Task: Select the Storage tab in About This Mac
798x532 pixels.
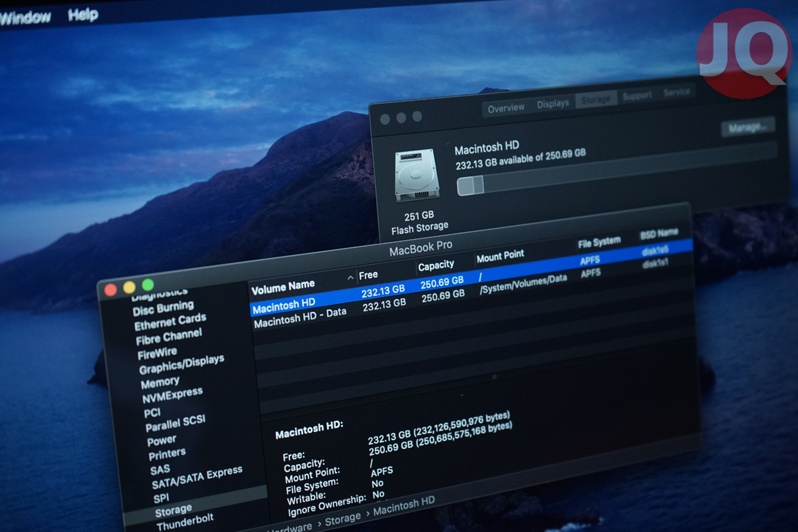Action: pos(595,99)
